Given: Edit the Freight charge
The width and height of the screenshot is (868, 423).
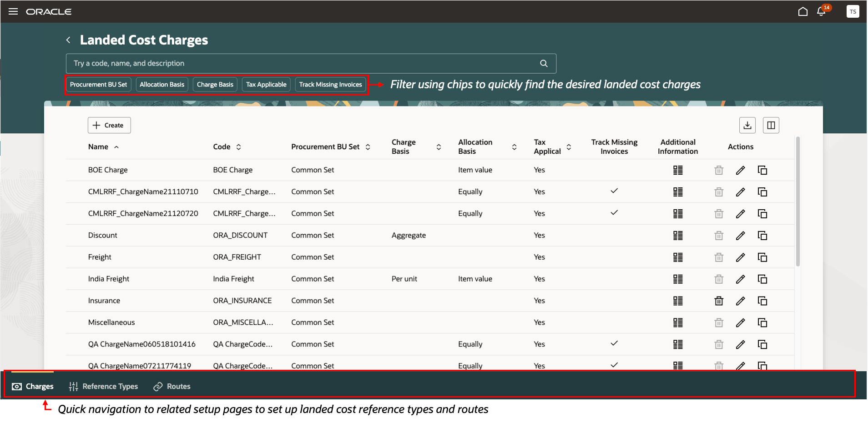Looking at the screenshot, I should (x=741, y=257).
